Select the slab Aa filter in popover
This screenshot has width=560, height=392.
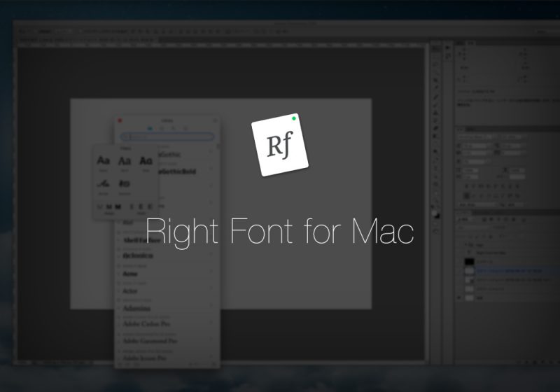[x=146, y=161]
